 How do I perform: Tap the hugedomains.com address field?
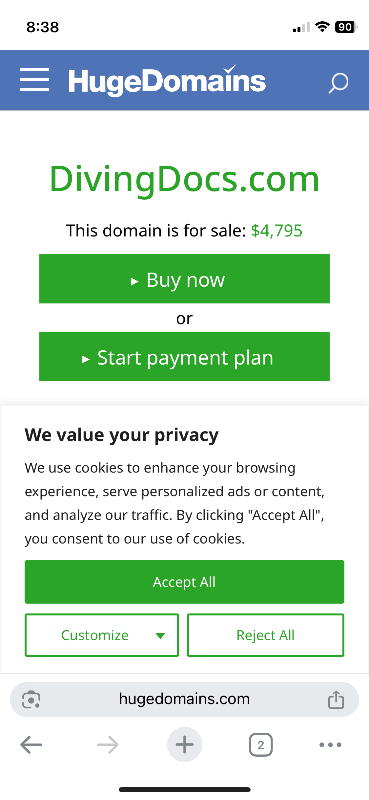click(x=184, y=699)
